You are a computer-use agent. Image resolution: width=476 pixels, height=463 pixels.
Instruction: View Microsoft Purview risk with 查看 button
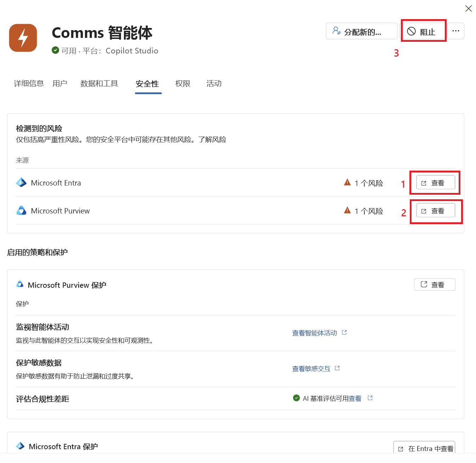(x=436, y=211)
